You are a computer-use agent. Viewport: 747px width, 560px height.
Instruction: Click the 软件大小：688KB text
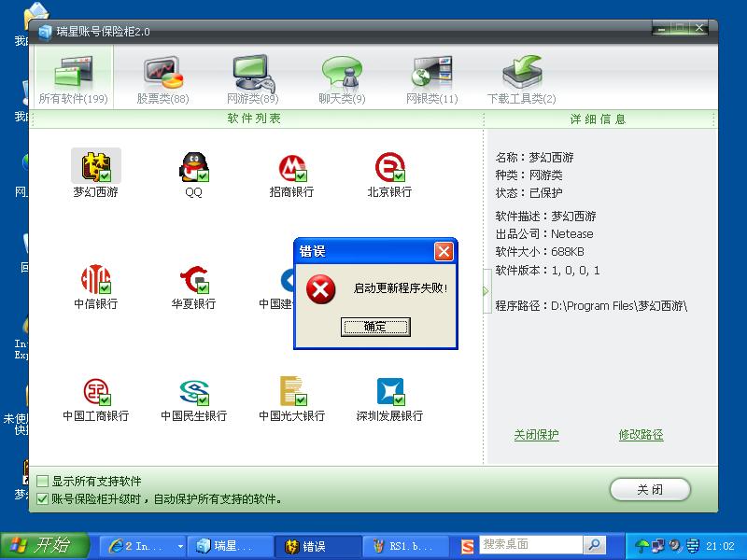540,252
